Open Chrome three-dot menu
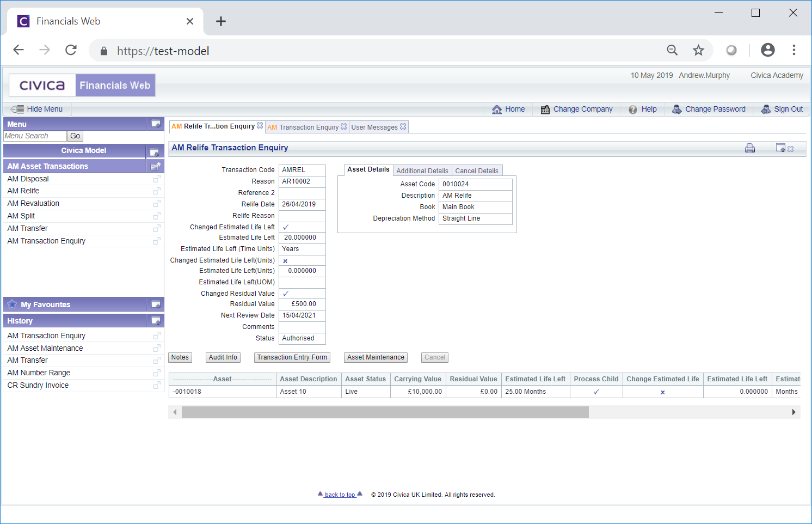This screenshot has width=812, height=524. 794,50
